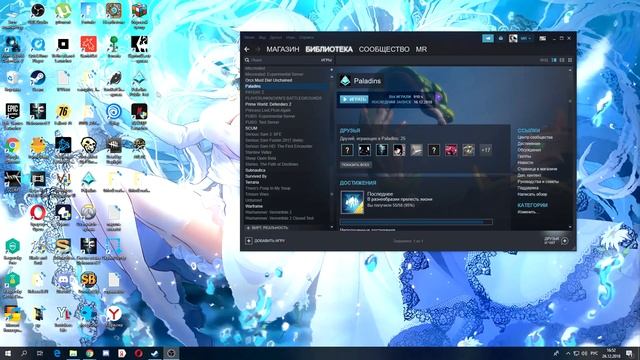Open the MR profile tab in Steam
The image size is (640, 360).
pyautogui.click(x=421, y=49)
